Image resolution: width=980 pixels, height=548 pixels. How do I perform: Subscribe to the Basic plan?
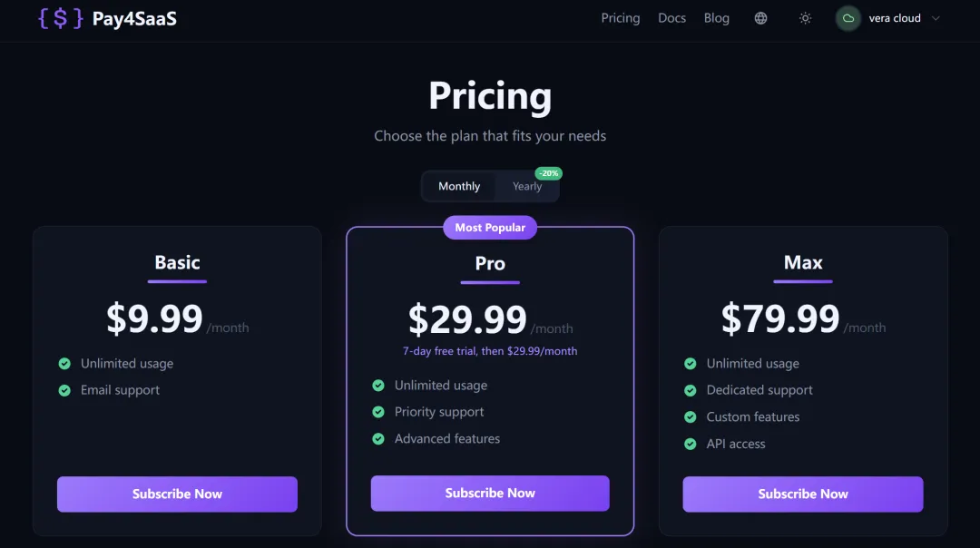177,494
